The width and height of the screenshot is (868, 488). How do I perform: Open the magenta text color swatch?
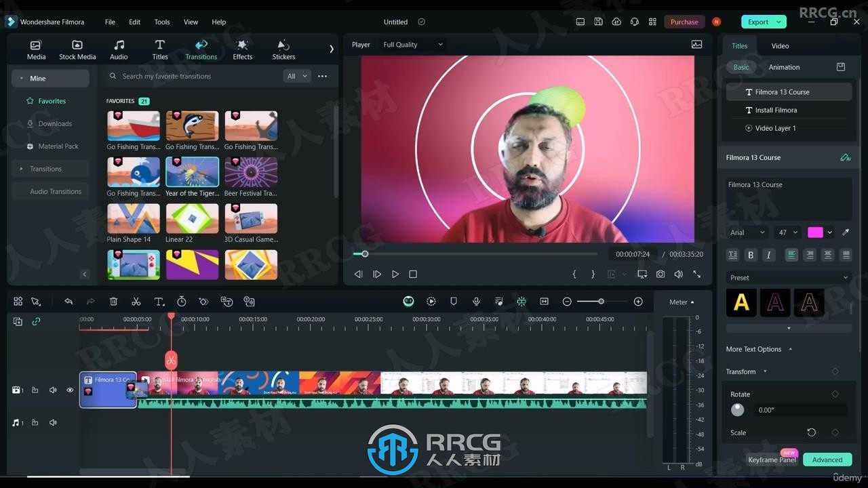815,232
